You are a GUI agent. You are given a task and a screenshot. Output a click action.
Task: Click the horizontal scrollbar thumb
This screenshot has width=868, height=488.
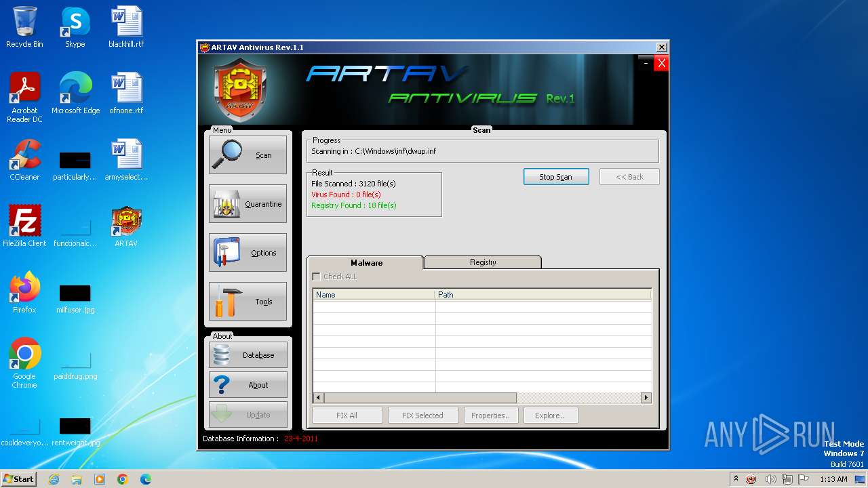[420, 398]
